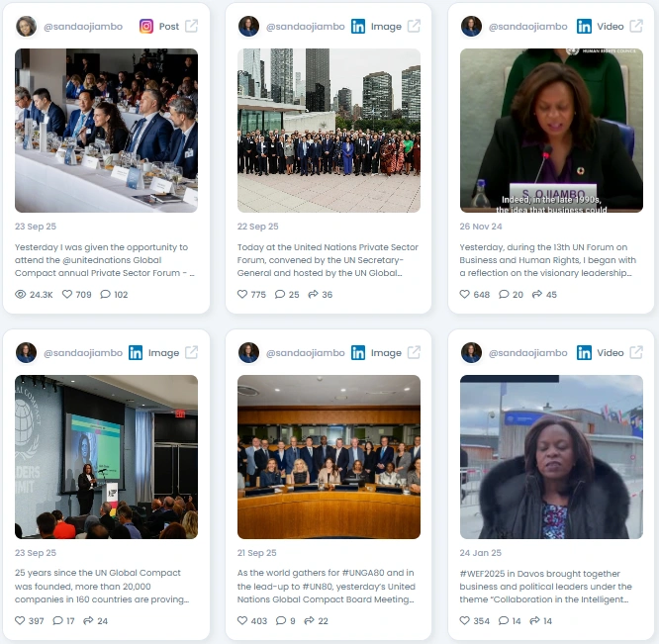The width and height of the screenshot is (659, 644).
Task: Click comment icon showing 14 comments
Action: click(504, 620)
